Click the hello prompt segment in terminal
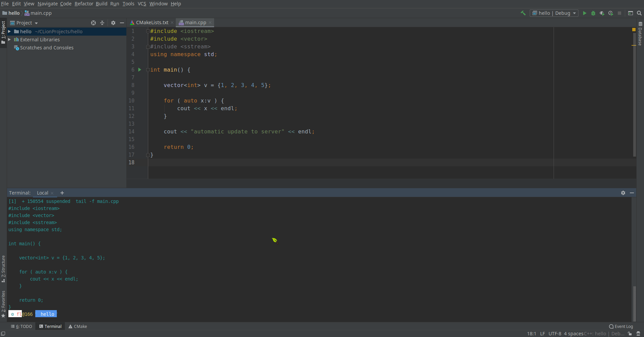The height and width of the screenshot is (337, 644). [x=46, y=314]
